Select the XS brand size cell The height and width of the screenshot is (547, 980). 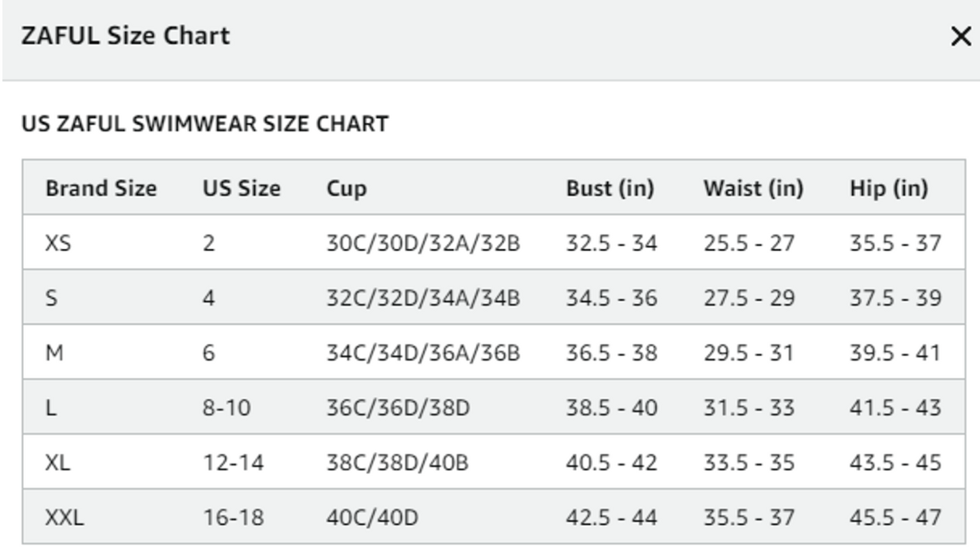(x=58, y=243)
